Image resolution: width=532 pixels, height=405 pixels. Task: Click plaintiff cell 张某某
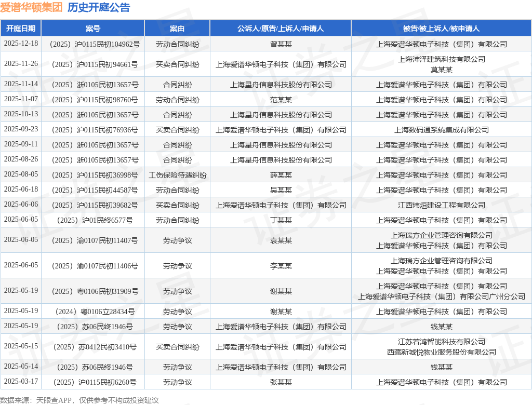click(x=281, y=382)
